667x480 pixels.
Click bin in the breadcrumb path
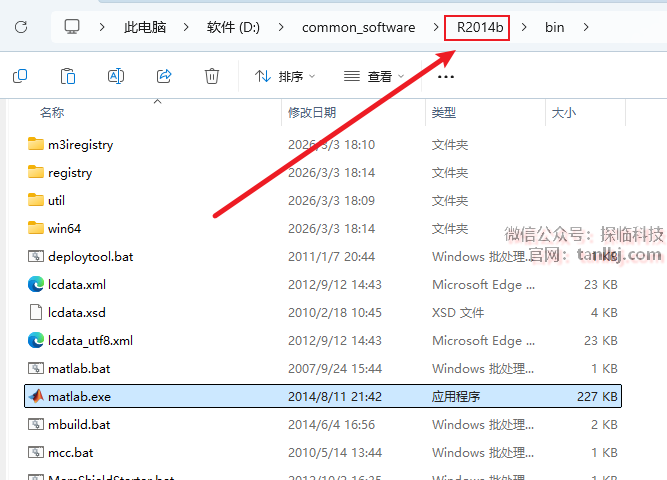click(x=555, y=27)
